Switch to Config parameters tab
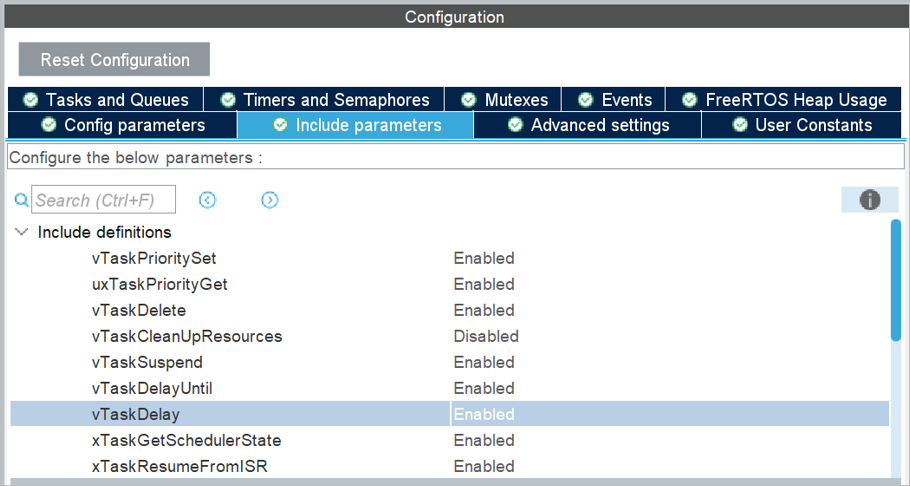 tap(123, 125)
